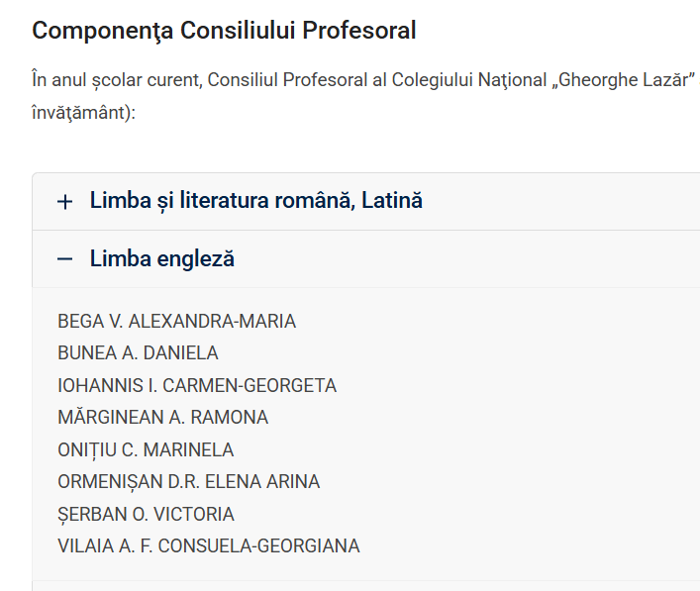
Task: Collapse the Limba engleză section
Action: tap(366, 259)
